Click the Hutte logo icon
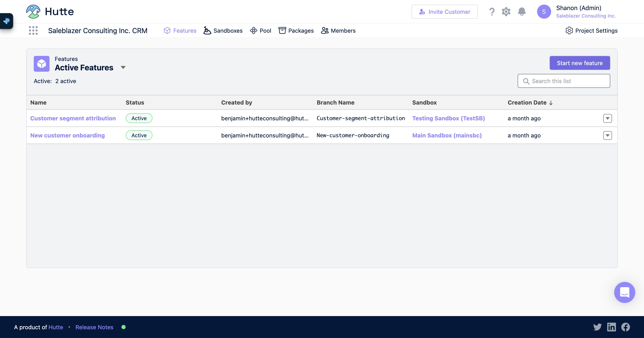 pyautogui.click(x=33, y=12)
